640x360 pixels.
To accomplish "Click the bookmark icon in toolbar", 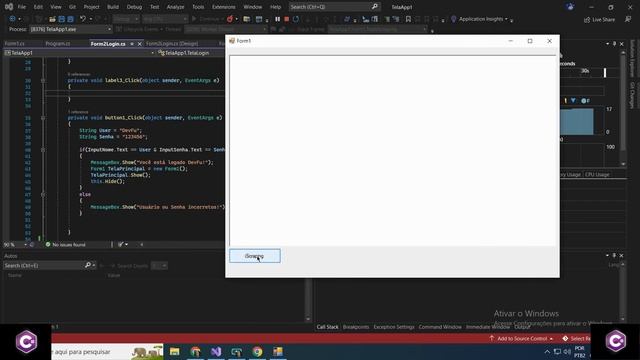I will pos(408,19).
